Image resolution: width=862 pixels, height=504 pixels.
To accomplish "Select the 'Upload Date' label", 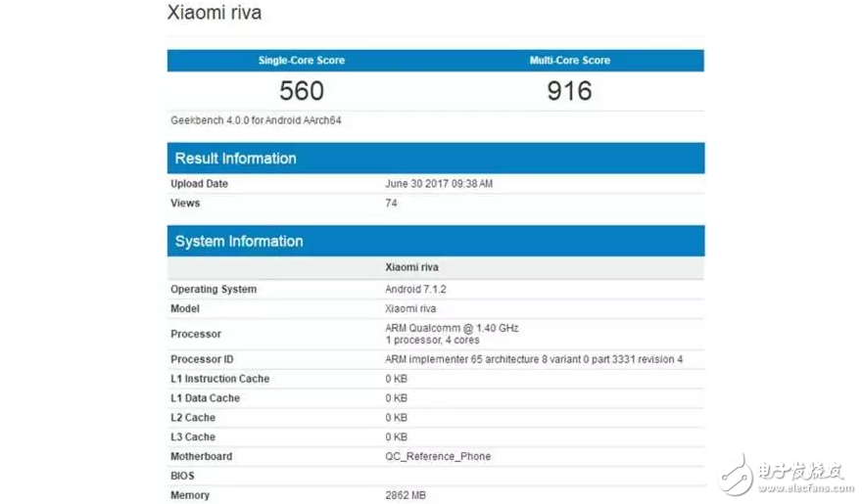I will click(199, 184).
